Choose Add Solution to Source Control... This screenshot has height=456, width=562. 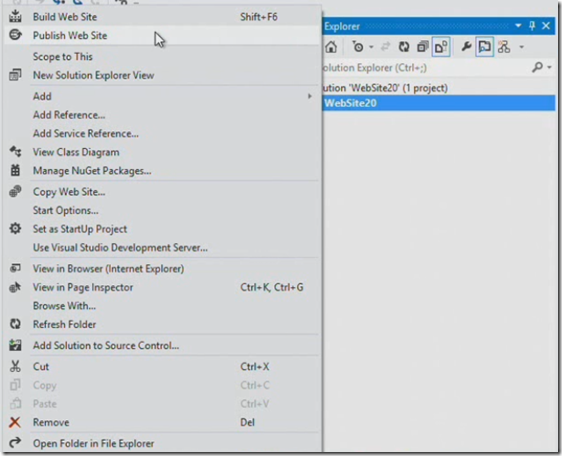pyautogui.click(x=161, y=346)
